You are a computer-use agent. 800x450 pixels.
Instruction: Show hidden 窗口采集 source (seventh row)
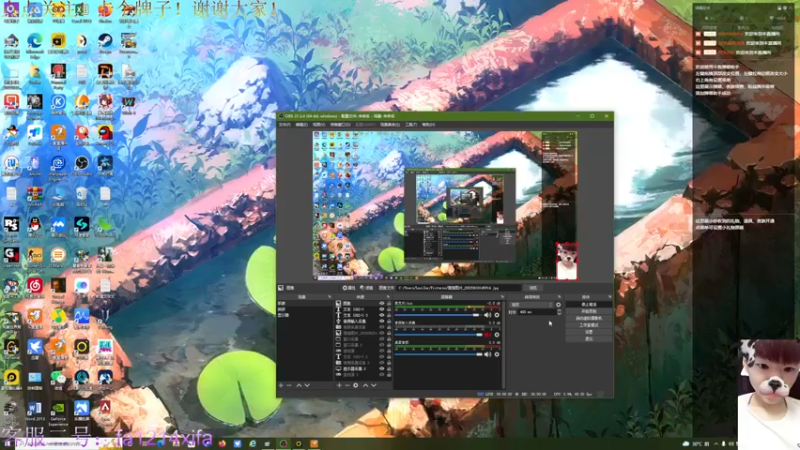tap(382, 339)
